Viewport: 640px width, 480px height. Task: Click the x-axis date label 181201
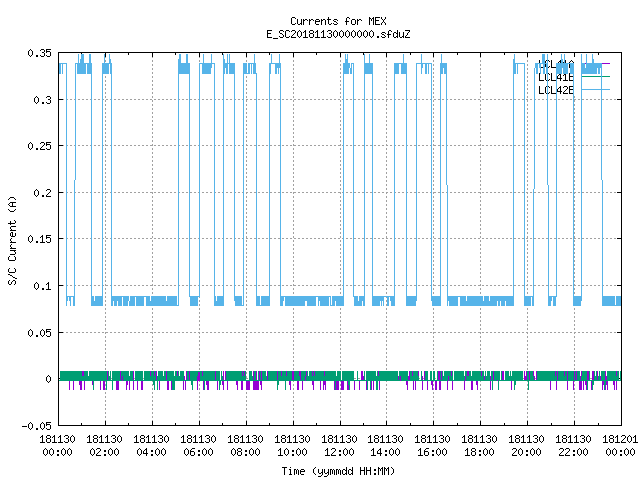(x=620, y=440)
